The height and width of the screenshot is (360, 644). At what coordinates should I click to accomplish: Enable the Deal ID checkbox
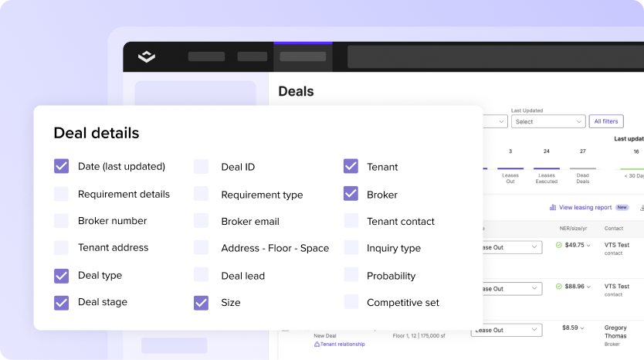click(x=201, y=167)
